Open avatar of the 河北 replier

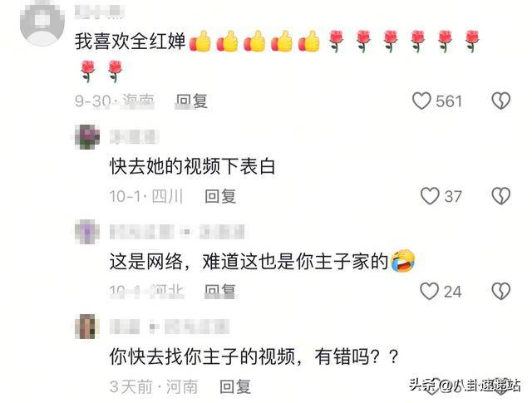[x=87, y=232]
